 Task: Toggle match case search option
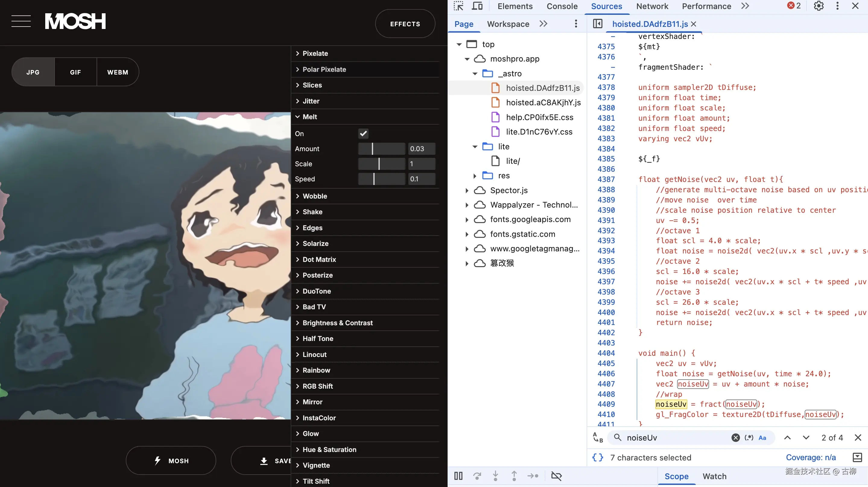762,438
